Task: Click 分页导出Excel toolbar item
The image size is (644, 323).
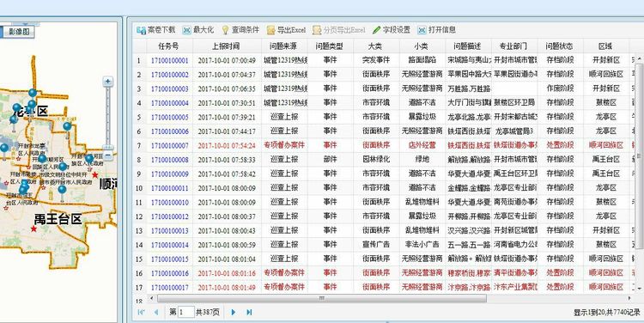Action: point(339,29)
